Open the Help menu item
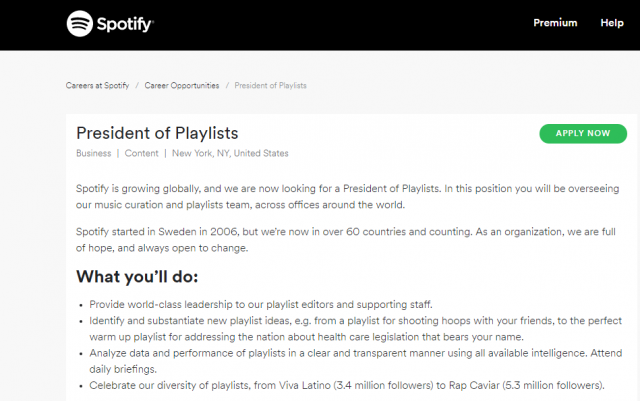 pyautogui.click(x=612, y=23)
